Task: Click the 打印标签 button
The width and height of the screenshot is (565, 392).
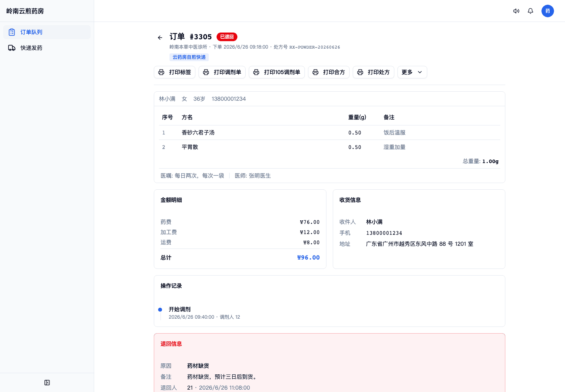Action: click(x=175, y=72)
